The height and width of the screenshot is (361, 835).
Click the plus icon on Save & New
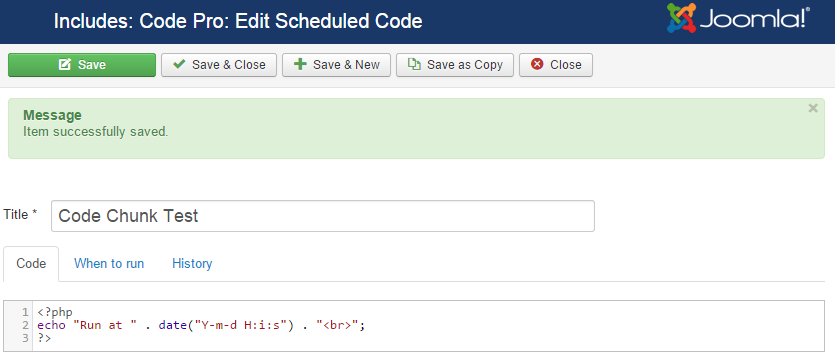pyautogui.click(x=300, y=64)
